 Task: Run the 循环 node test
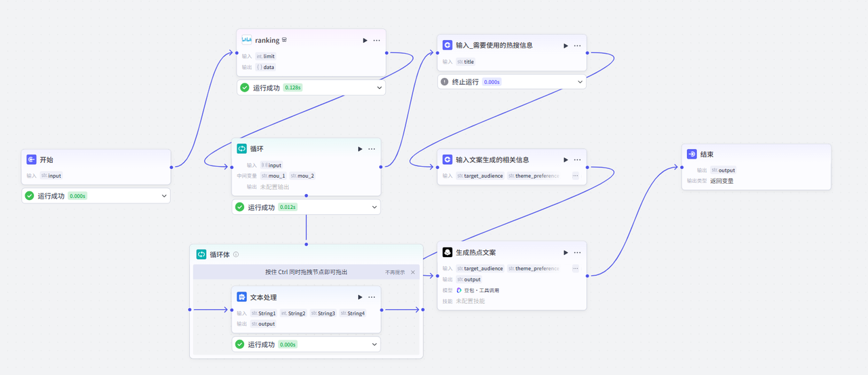pos(360,149)
